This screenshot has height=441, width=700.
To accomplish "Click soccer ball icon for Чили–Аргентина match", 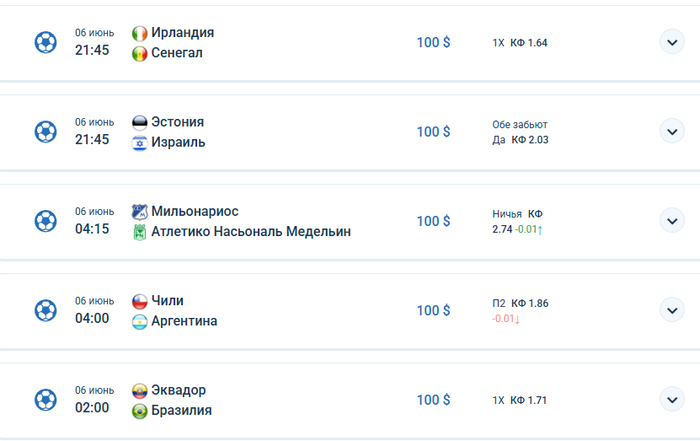I will (45, 310).
